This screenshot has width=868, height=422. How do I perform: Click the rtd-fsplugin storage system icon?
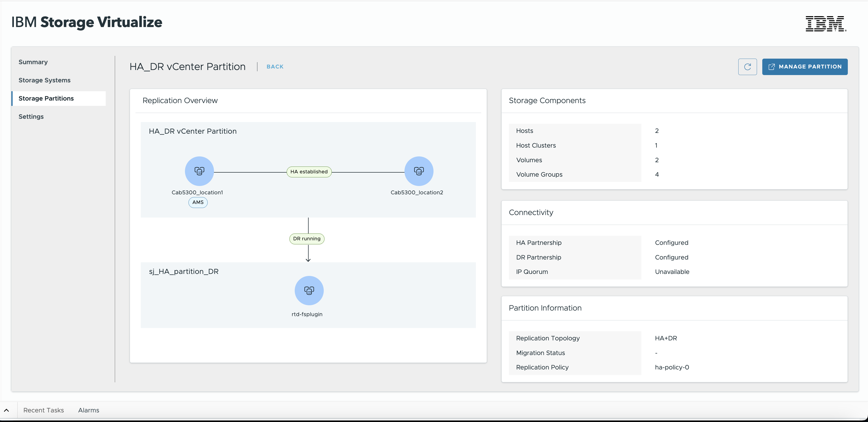309,290
